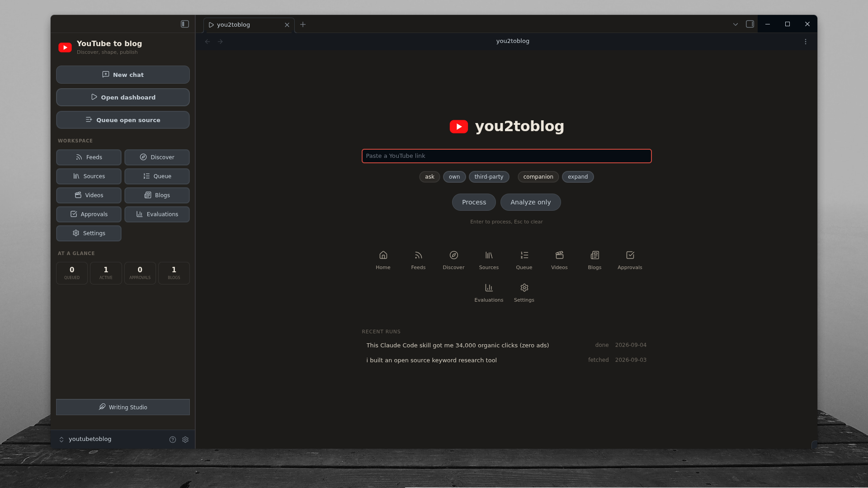The image size is (868, 488).
Task: Go back with the left arrow
Action: pos(208,42)
